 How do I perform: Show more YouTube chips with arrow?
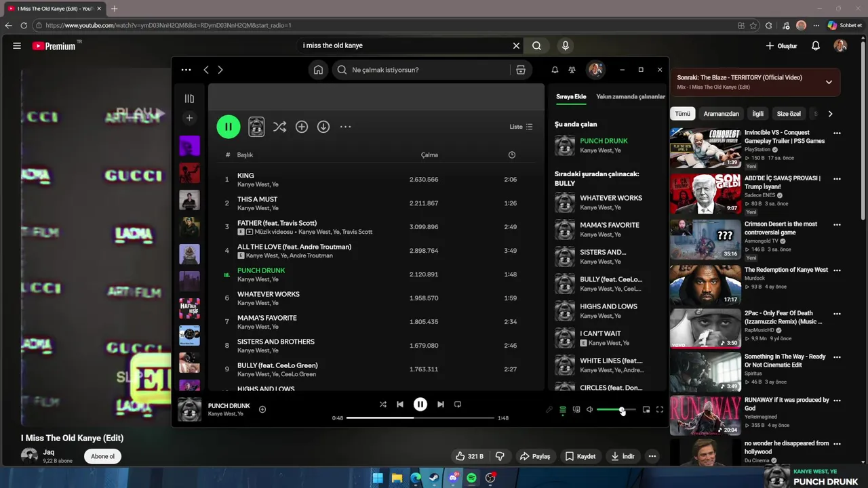[830, 114]
